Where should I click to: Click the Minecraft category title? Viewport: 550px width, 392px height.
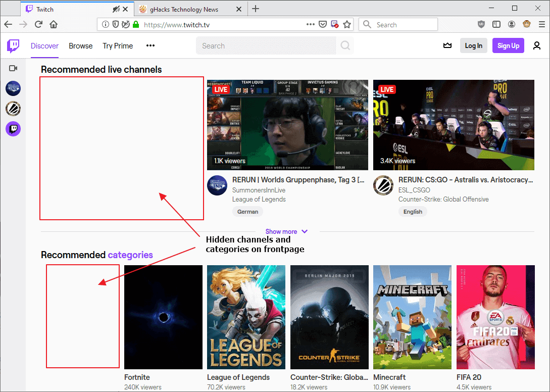tap(389, 377)
